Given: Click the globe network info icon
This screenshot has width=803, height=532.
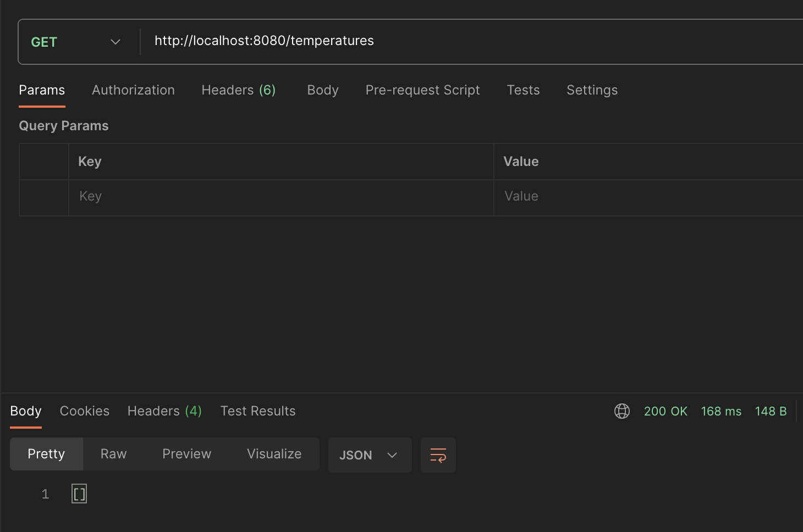Looking at the screenshot, I should coord(621,411).
